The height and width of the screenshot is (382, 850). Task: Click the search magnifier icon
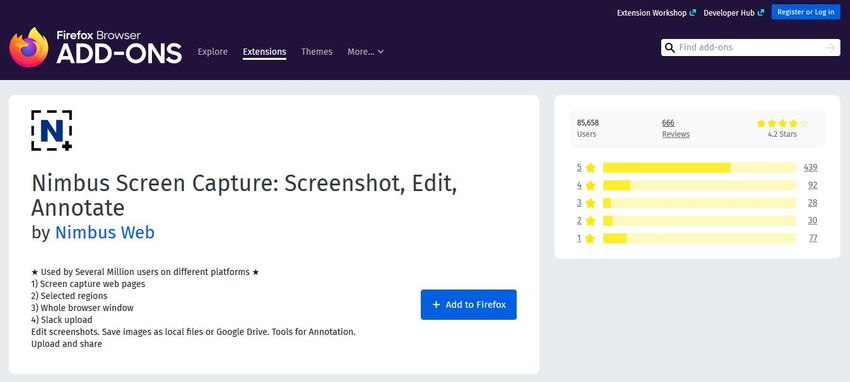pos(670,48)
